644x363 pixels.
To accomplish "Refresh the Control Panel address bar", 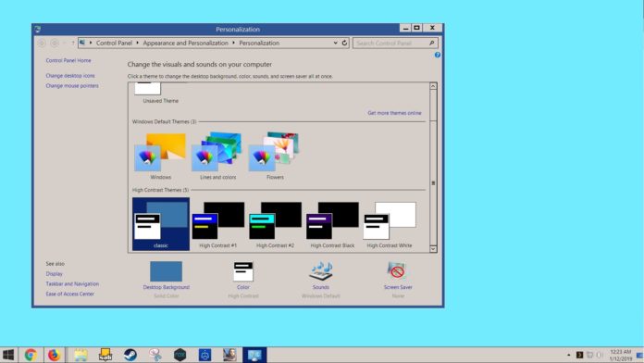I will tap(344, 43).
